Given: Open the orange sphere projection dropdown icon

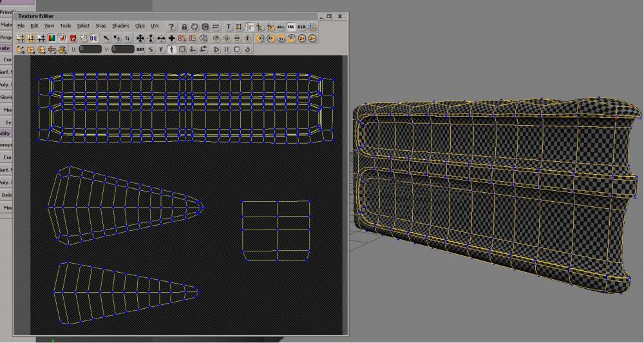Looking at the screenshot, I should 41,50.
